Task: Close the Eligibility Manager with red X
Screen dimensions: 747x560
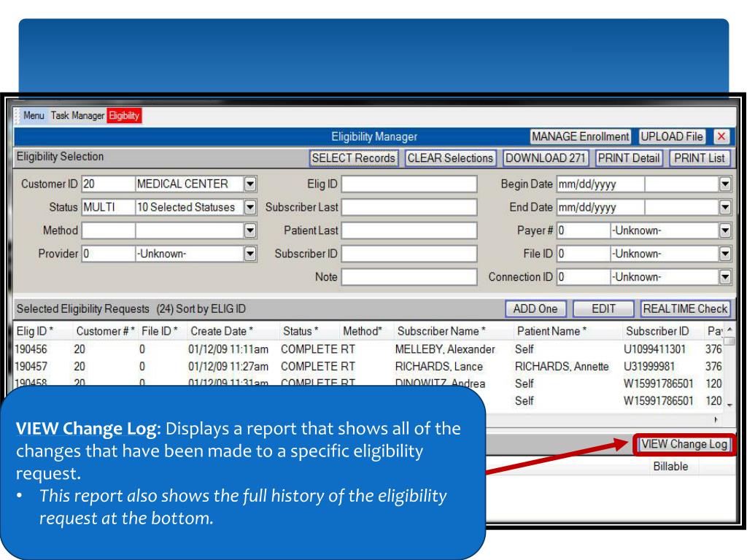Action: point(721,136)
